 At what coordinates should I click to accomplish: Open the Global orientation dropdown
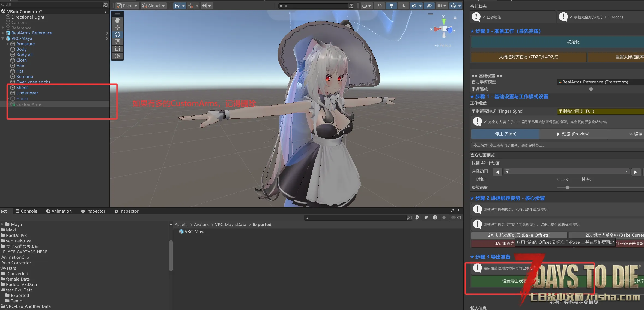[x=154, y=6]
